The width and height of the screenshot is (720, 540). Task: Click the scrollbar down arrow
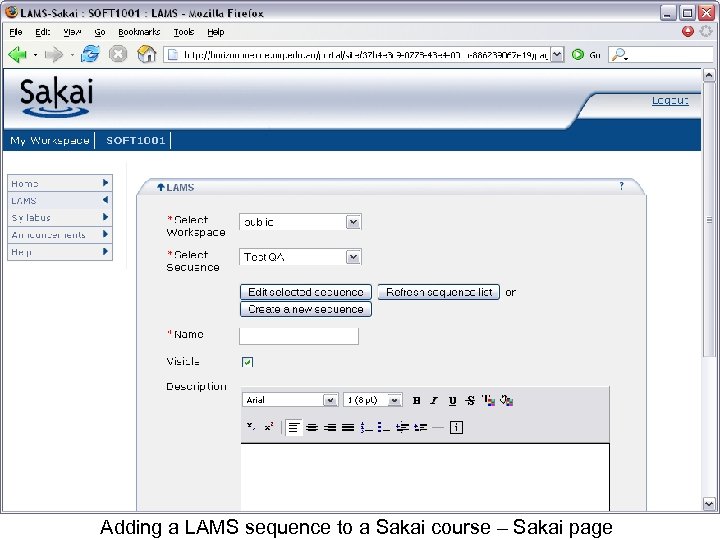tap(709, 504)
